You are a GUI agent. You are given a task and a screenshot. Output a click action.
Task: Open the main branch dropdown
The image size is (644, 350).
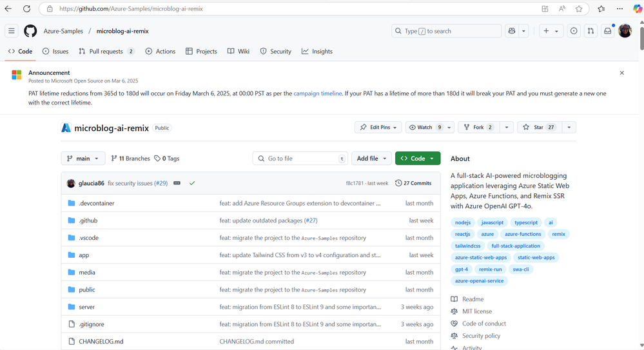coord(83,158)
